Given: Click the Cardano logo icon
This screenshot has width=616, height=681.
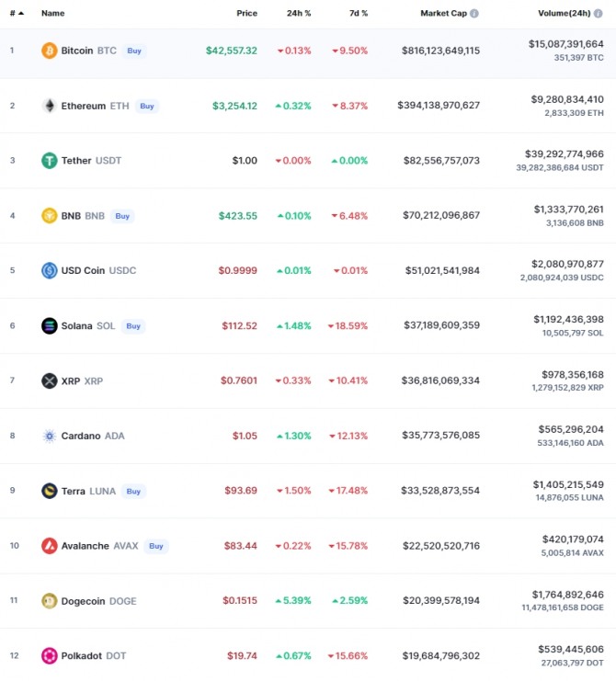Looking at the screenshot, I should point(50,436).
